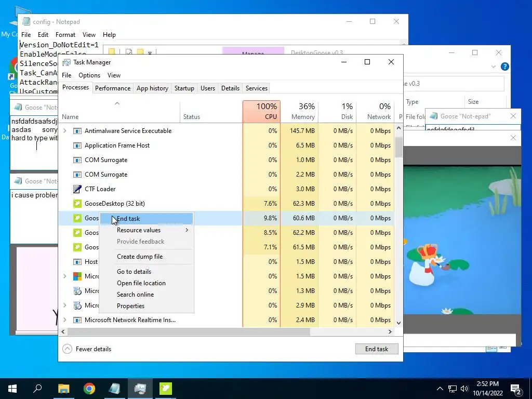532x399 pixels.
Task: Launch Chrome from the taskbar
Action: [x=89, y=389]
